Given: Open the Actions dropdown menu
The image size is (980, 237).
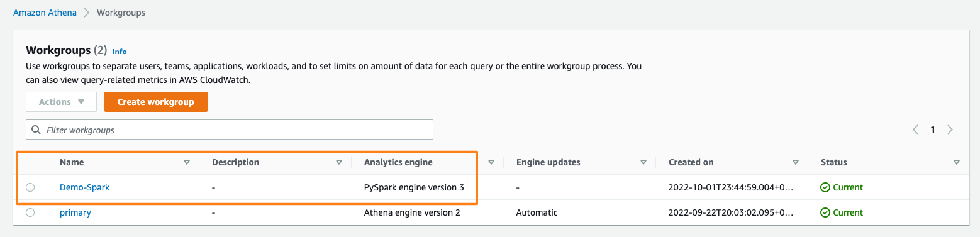Looking at the screenshot, I should pyautogui.click(x=61, y=102).
